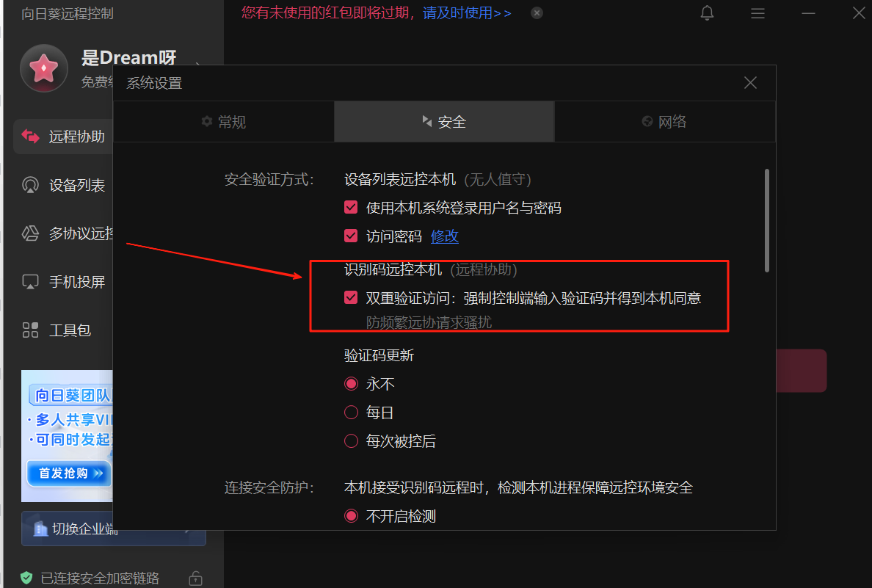Click the 连接安全防护 label

[x=269, y=488]
